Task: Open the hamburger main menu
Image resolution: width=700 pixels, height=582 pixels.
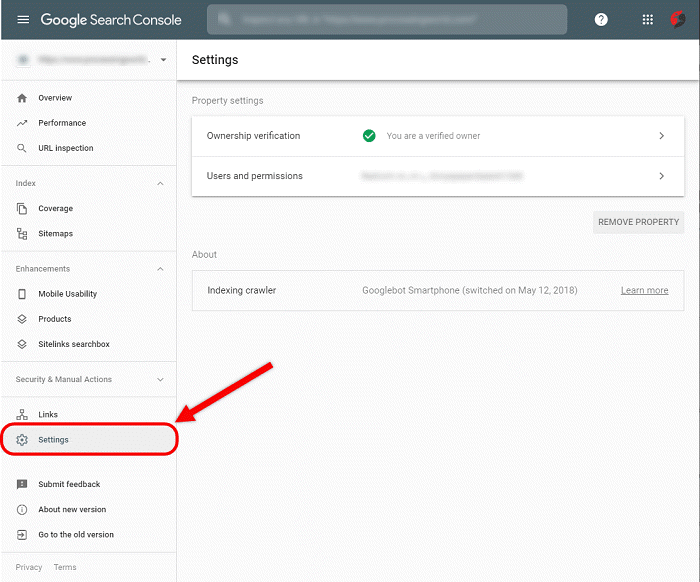Action: (x=23, y=20)
